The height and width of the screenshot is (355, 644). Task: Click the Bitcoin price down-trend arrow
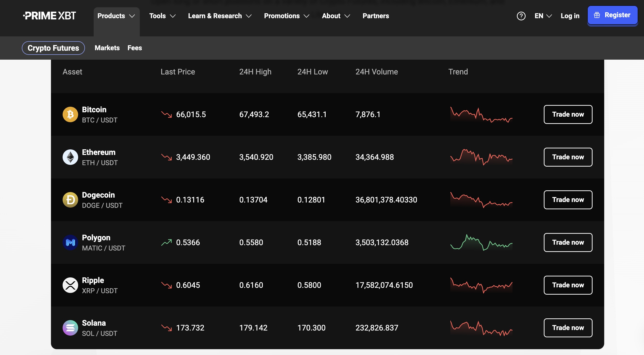(166, 114)
